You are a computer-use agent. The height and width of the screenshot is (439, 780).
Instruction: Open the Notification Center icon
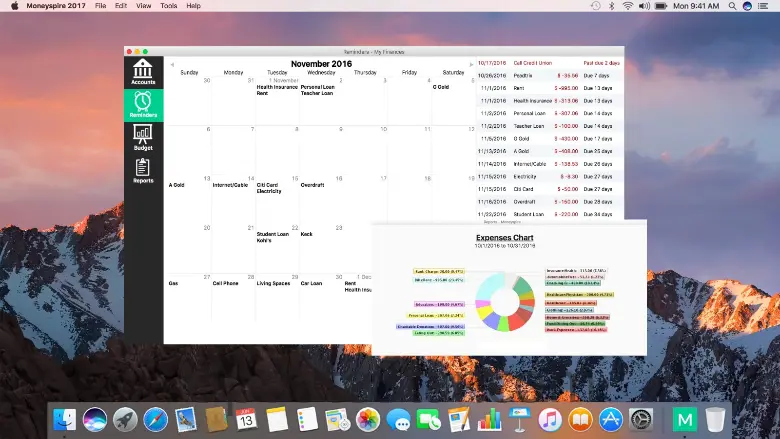click(763, 6)
